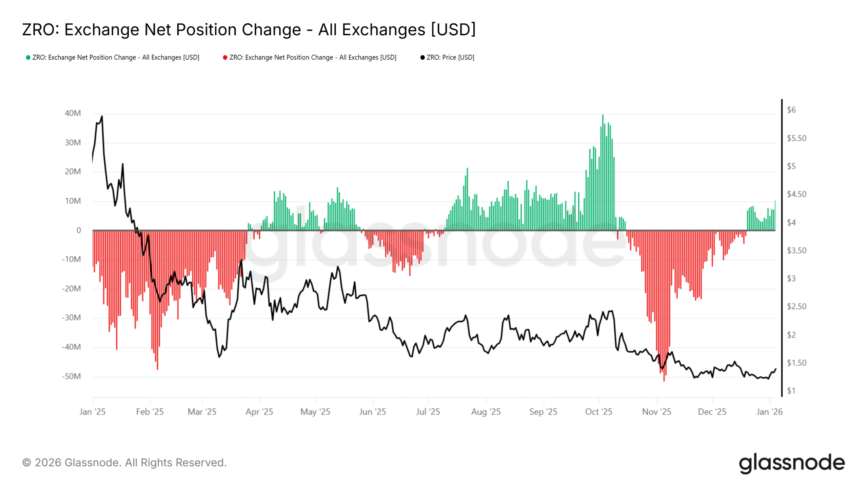Click the $6 price axis label
The height and width of the screenshot is (488, 868).
tap(791, 110)
